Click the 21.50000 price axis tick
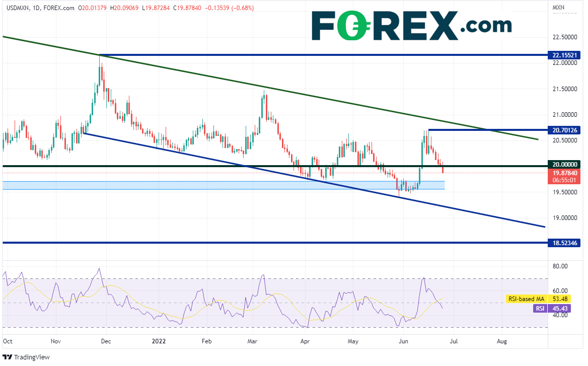This screenshot has height=366, width=588. (564, 89)
